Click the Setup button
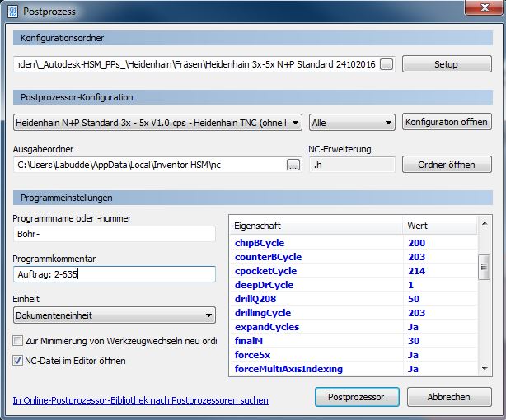This screenshot has width=506, height=420. click(447, 64)
